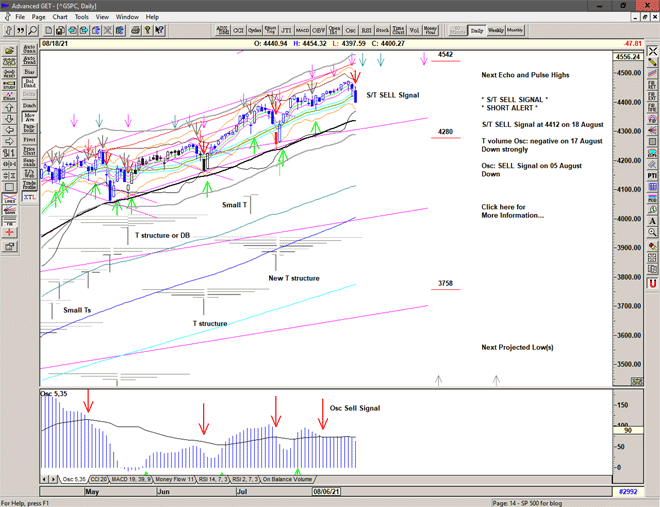Click the XTL indicator button
This screenshot has width=660, height=507.
(29, 200)
